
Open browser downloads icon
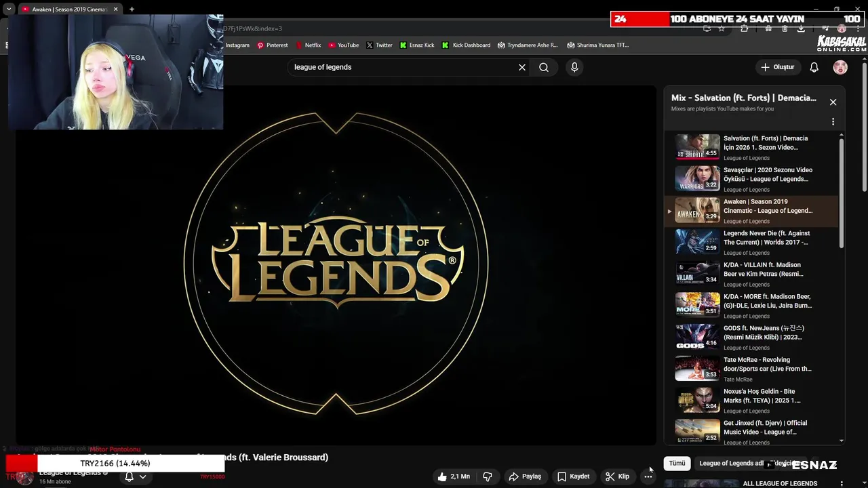pos(801,28)
